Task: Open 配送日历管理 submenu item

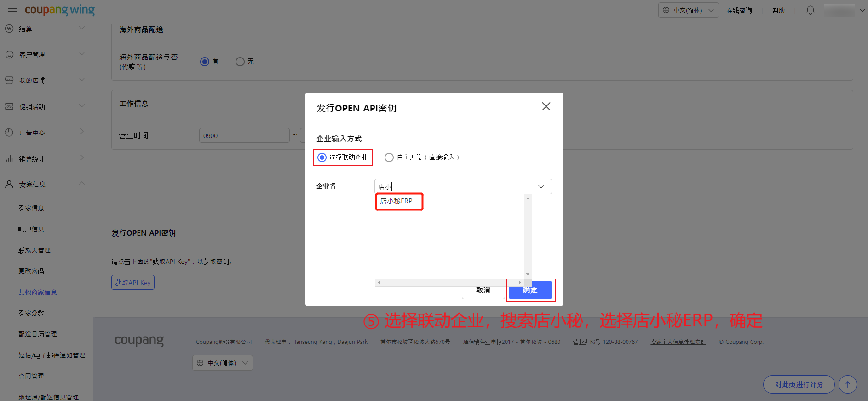Action: (x=38, y=334)
